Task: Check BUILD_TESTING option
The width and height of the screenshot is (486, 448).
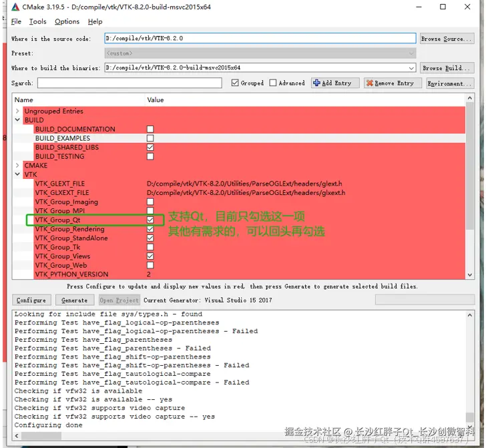Action: (150, 156)
